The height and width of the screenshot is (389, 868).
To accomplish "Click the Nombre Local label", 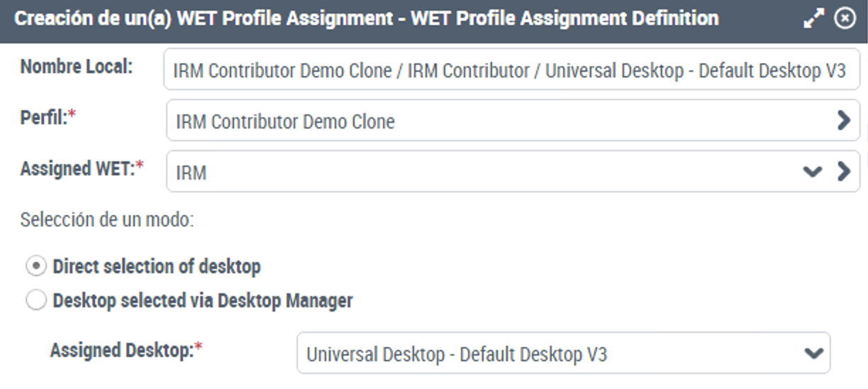I will (77, 67).
